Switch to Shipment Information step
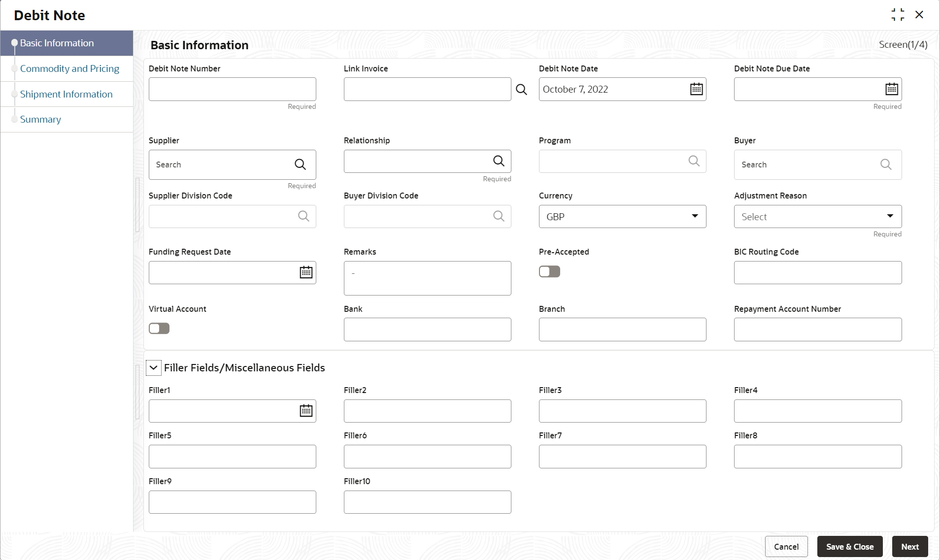 [66, 94]
